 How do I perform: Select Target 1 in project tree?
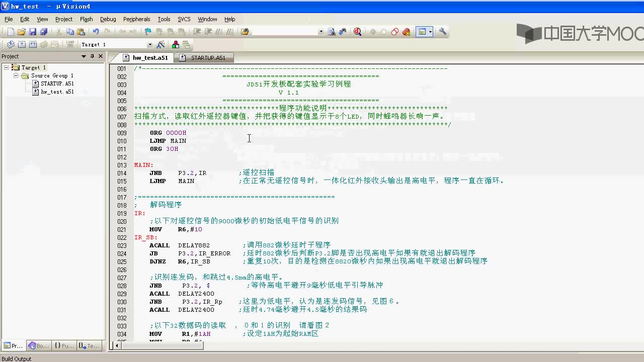(x=34, y=67)
